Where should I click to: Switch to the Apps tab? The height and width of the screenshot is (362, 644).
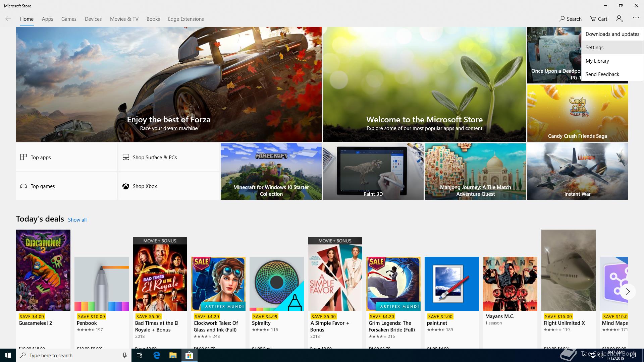pyautogui.click(x=47, y=19)
